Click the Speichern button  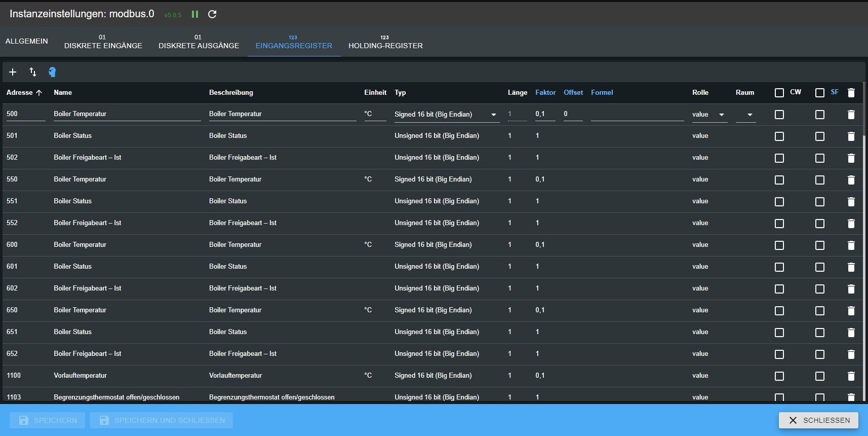click(48, 420)
